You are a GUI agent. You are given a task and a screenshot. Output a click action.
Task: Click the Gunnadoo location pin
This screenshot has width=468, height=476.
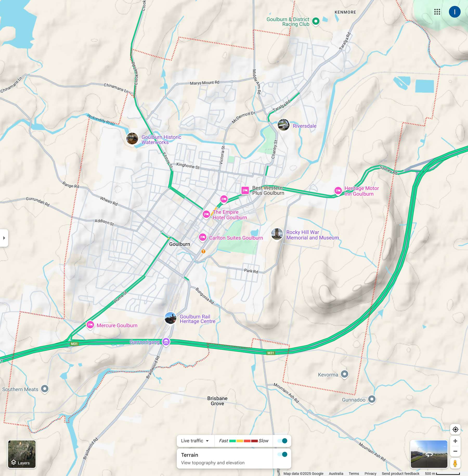[372, 399]
